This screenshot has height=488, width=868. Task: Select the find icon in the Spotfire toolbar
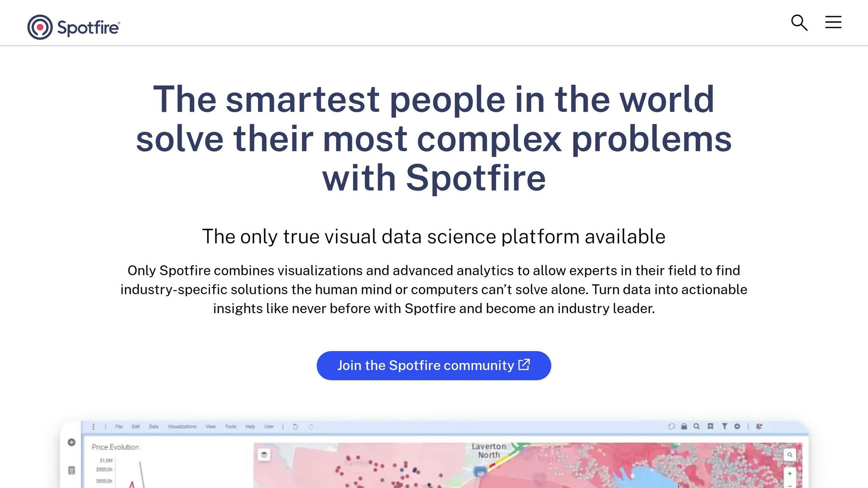click(x=696, y=427)
